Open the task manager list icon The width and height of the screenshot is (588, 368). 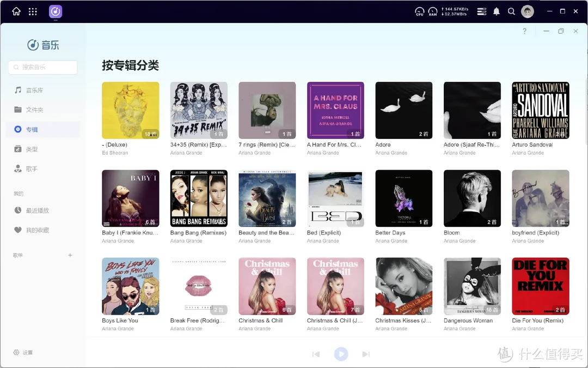pyautogui.click(x=481, y=11)
